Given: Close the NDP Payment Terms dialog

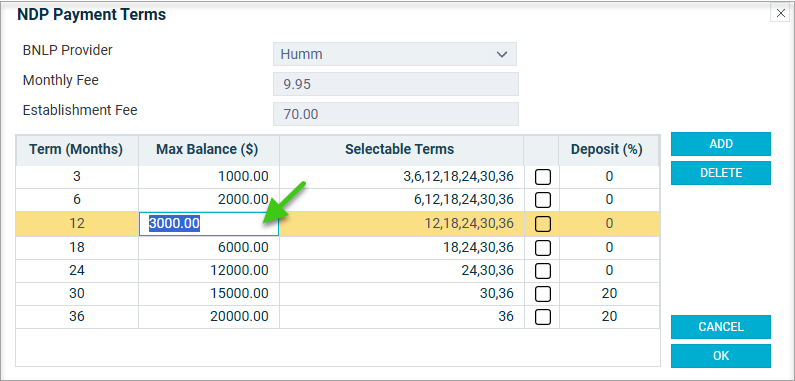Looking at the screenshot, I should pos(781,14).
